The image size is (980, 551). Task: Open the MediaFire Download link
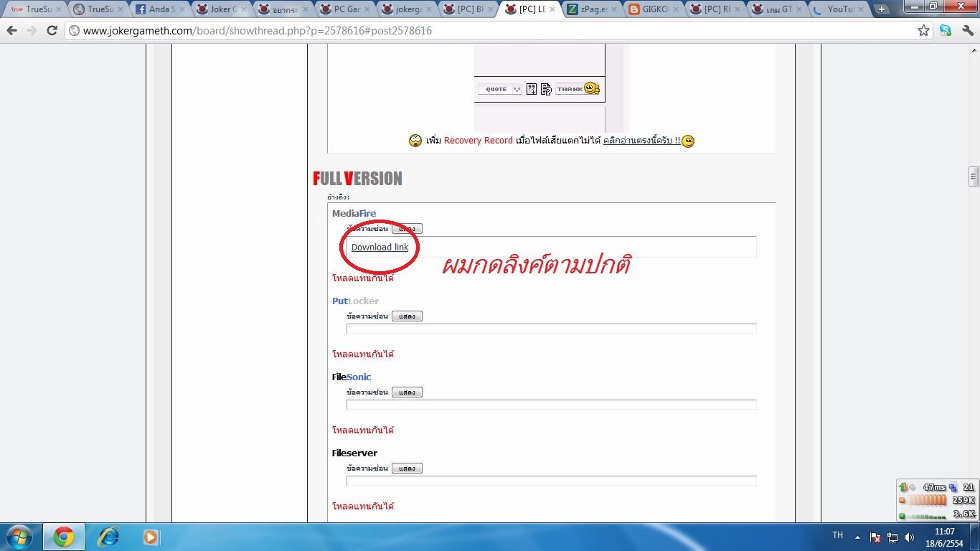[x=380, y=247]
